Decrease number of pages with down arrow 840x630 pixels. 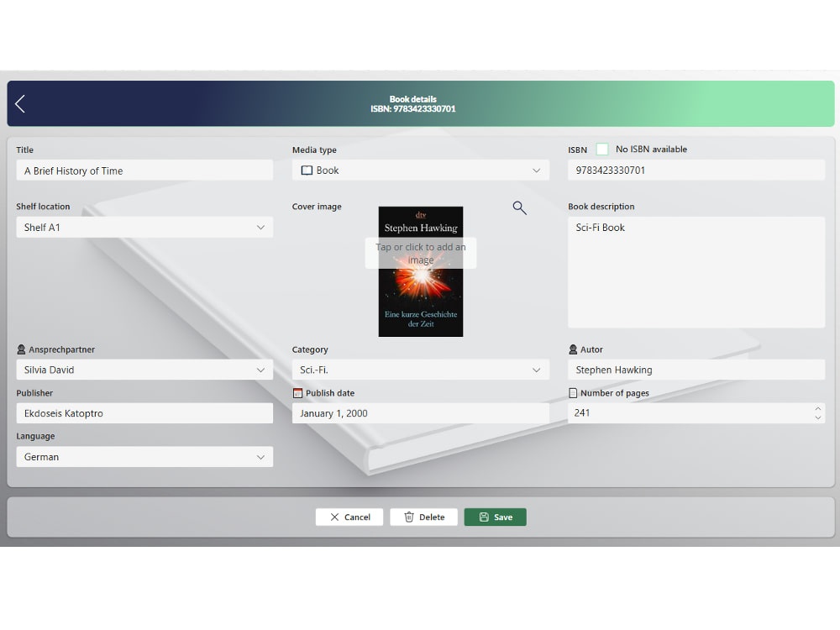(817, 417)
